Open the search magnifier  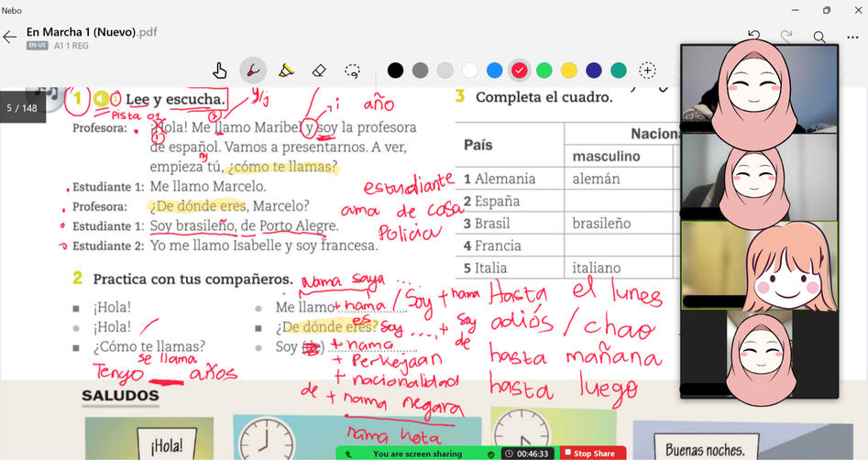[819, 37]
